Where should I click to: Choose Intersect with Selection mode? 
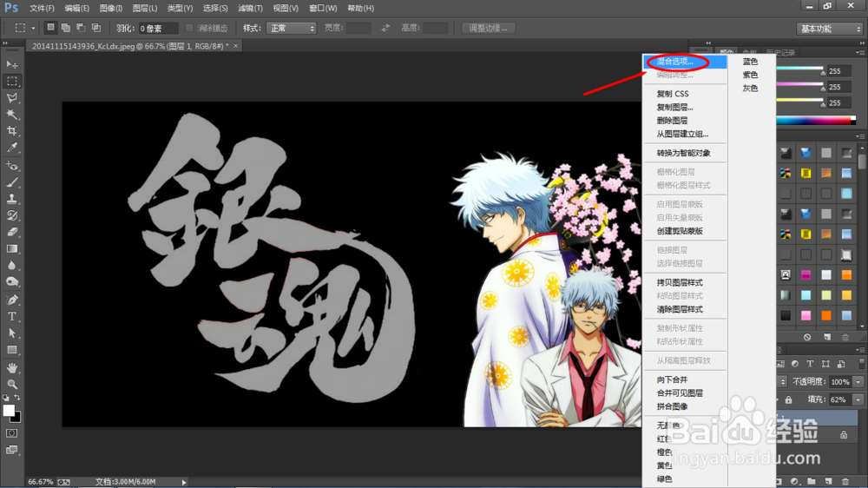[x=95, y=27]
